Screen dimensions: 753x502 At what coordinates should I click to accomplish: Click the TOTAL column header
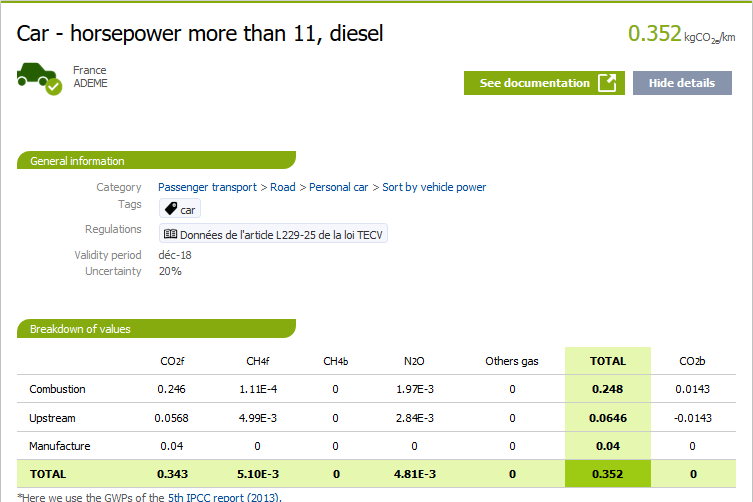tap(608, 361)
